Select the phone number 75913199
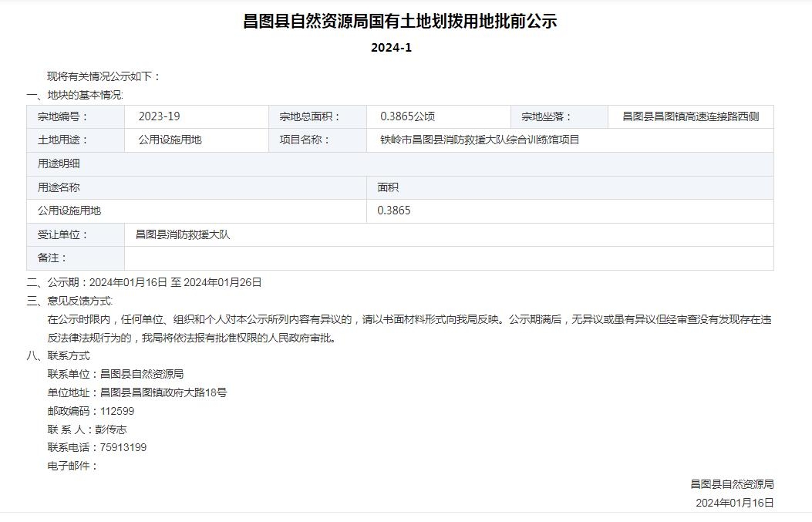812x522 pixels. coord(123,447)
